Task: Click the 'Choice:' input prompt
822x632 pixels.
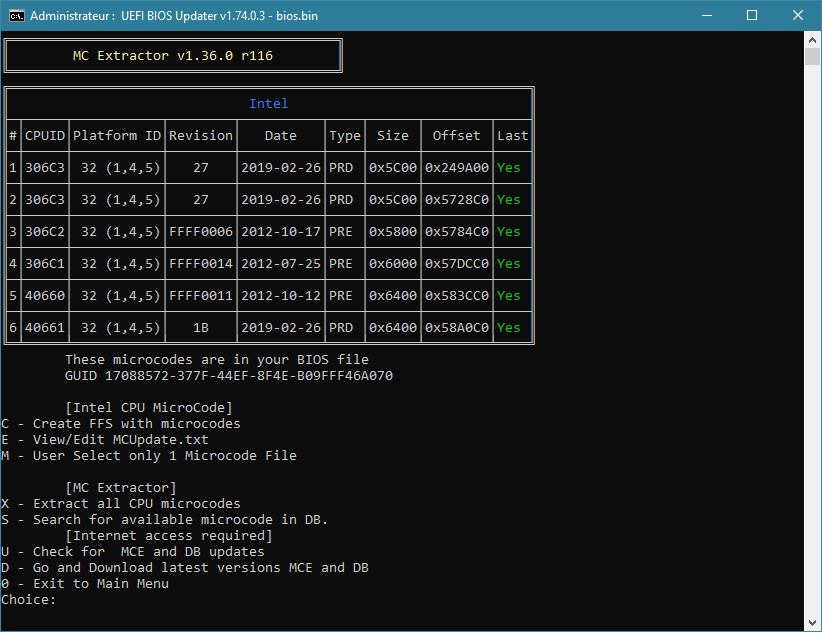Action: pyautogui.click(x=28, y=600)
